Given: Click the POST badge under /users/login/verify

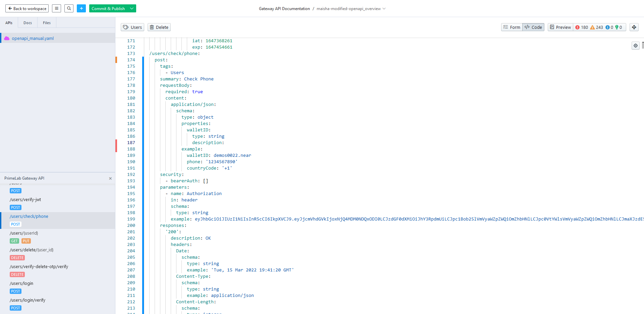Looking at the screenshot, I should coord(15,308).
